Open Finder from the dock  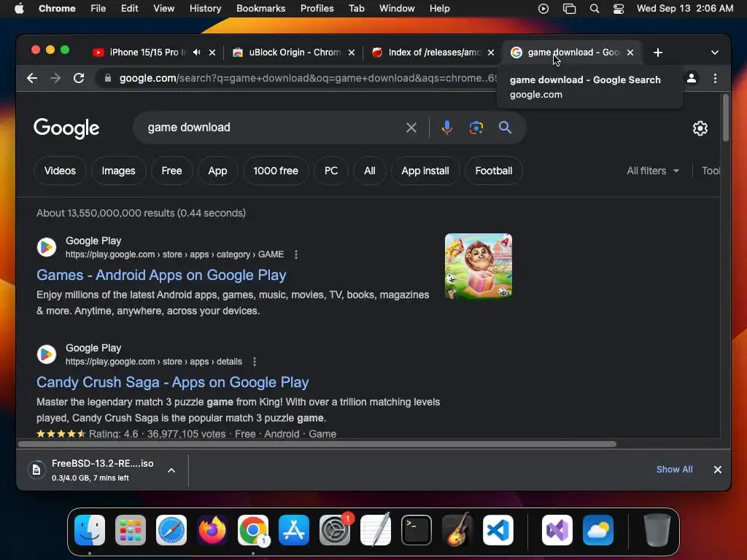click(x=90, y=530)
